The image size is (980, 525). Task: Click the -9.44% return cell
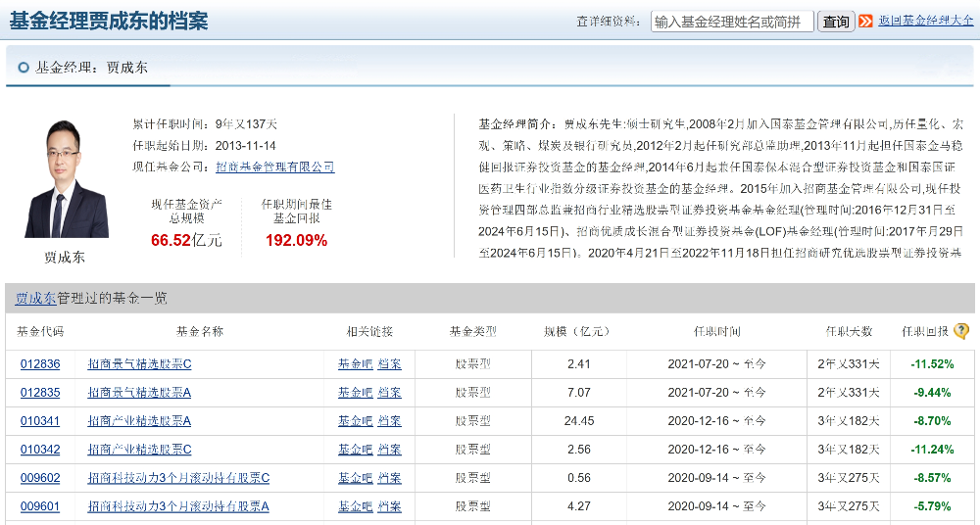point(933,393)
